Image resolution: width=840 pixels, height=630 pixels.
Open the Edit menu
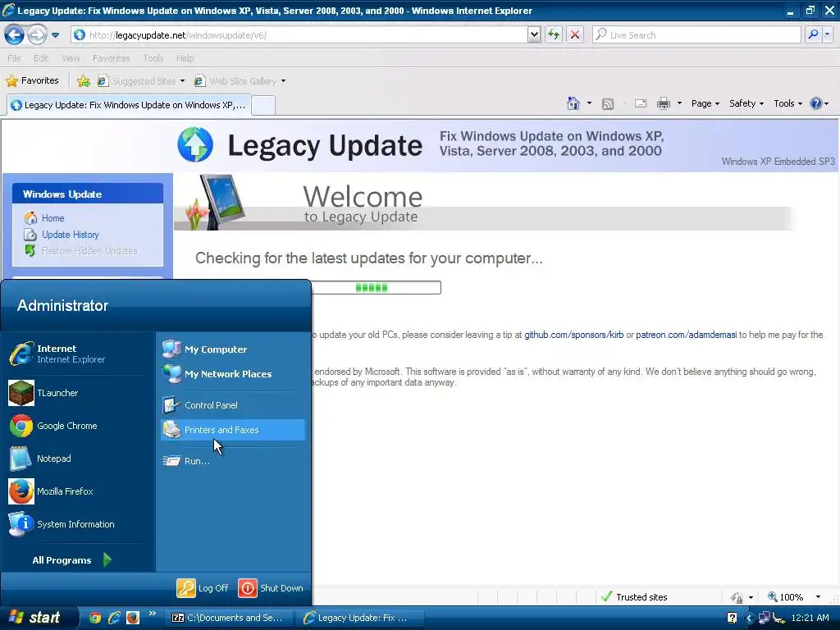(41, 58)
